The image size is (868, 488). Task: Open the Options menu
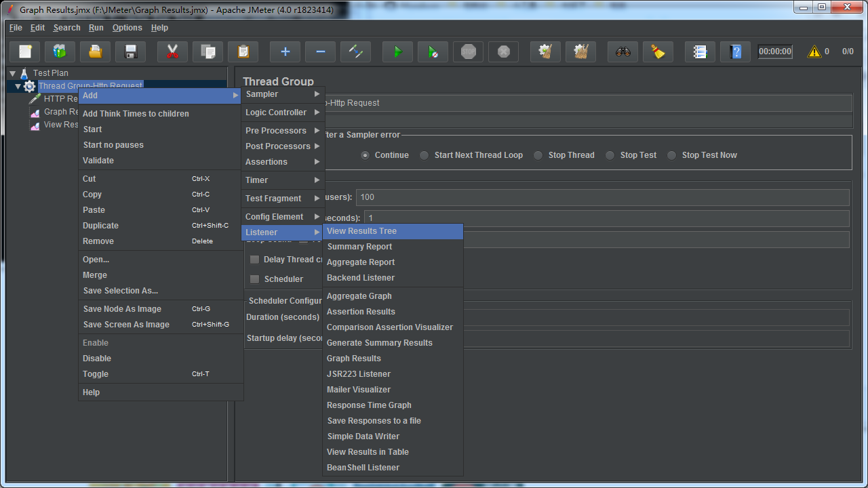(x=127, y=28)
